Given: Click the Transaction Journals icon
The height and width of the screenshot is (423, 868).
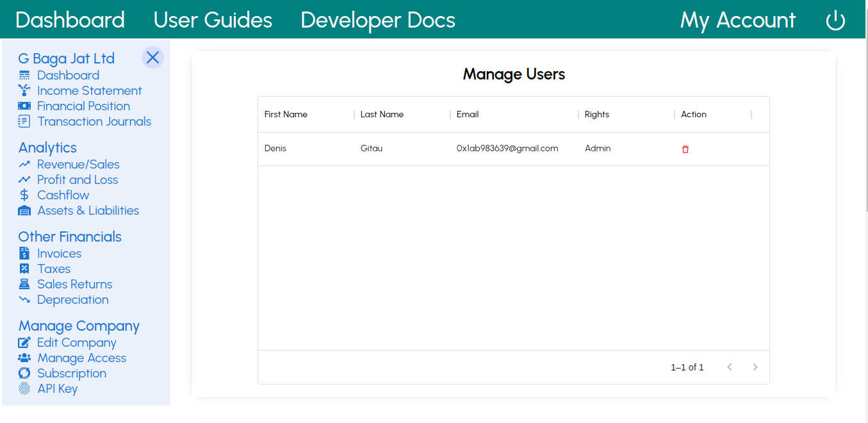Looking at the screenshot, I should click(24, 122).
